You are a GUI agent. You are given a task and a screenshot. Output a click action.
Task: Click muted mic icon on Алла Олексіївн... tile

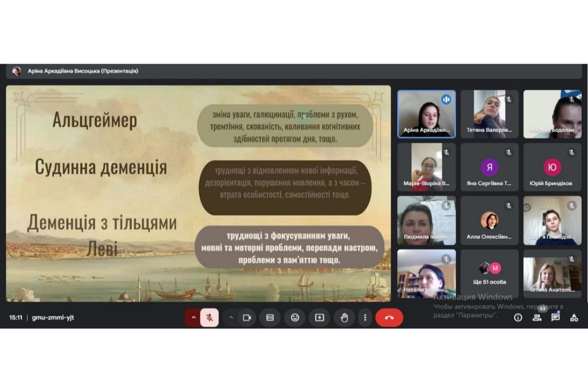[509, 206]
